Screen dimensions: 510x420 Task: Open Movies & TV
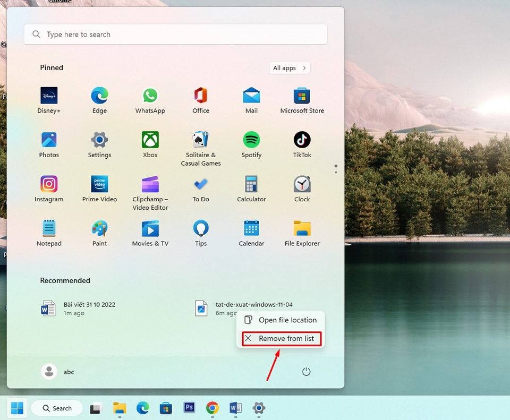point(150,233)
